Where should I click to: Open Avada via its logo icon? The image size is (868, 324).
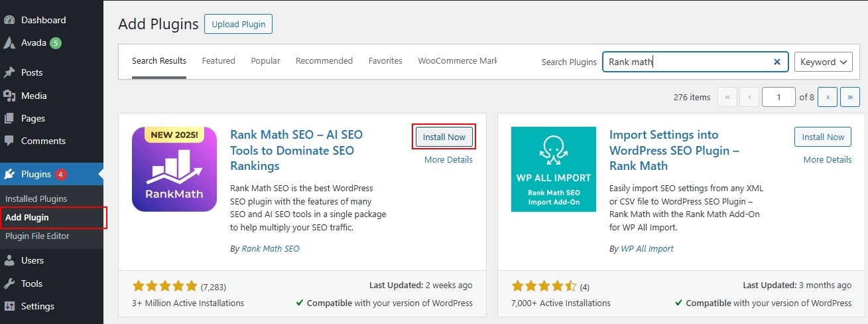[x=9, y=43]
